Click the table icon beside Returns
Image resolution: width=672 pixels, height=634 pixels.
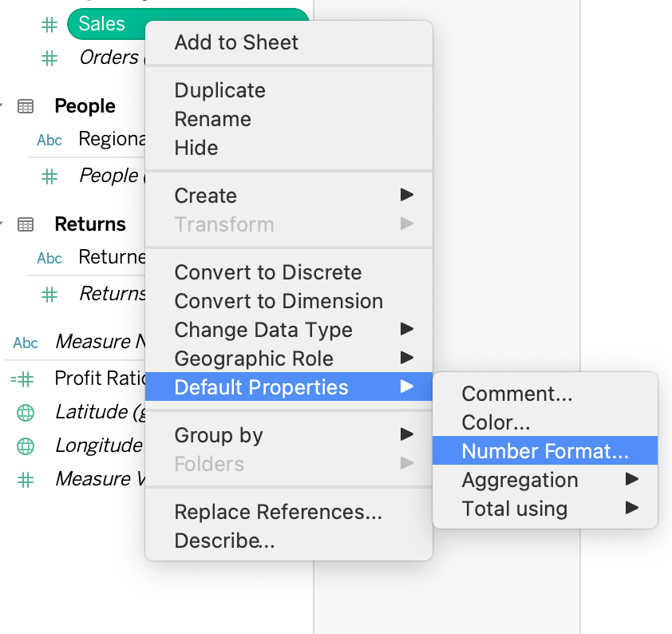tap(26, 224)
